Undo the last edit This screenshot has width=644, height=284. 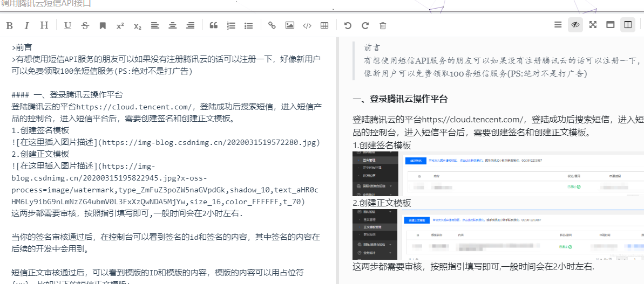(x=348, y=25)
